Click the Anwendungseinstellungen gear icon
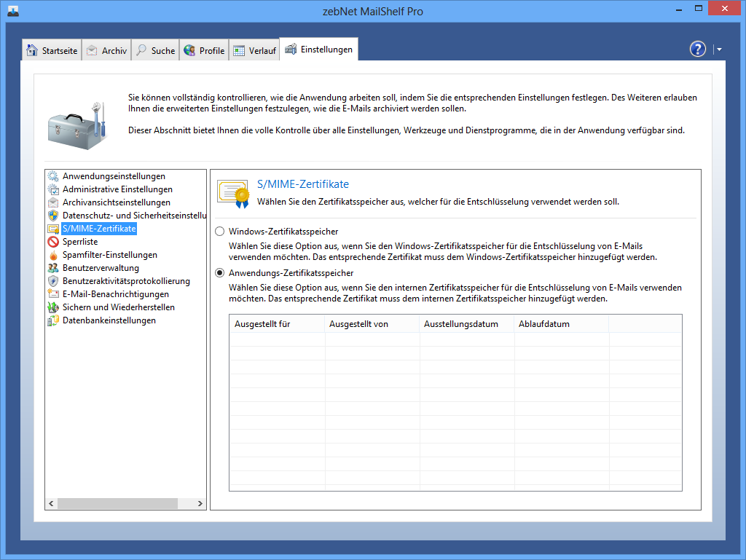The image size is (746, 560). tap(53, 176)
